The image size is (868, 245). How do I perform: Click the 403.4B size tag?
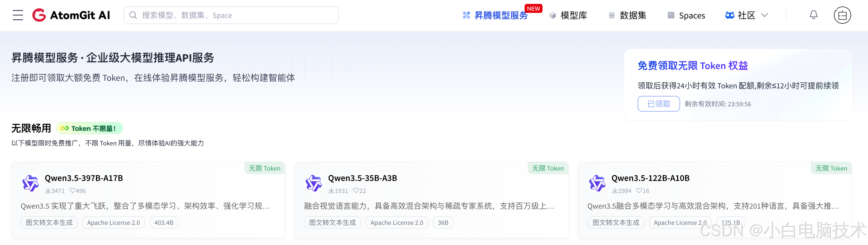[164, 223]
